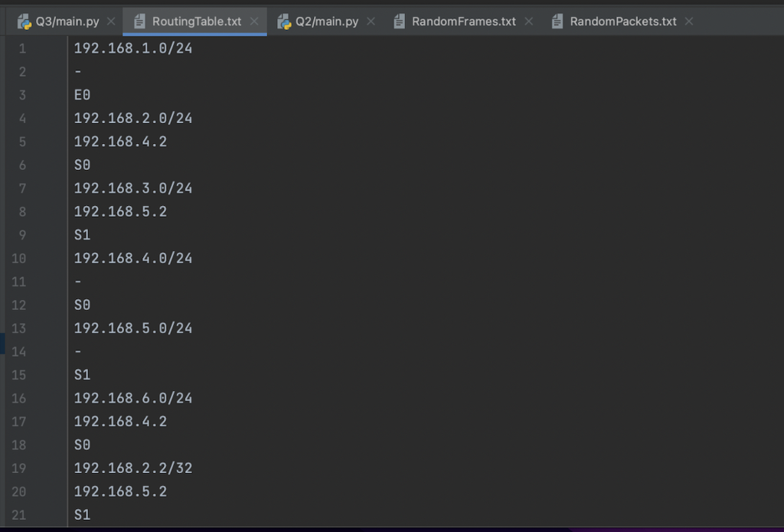Close the RandomFrames.txt tab
Image resolution: width=784 pixels, height=532 pixels.
(528, 21)
